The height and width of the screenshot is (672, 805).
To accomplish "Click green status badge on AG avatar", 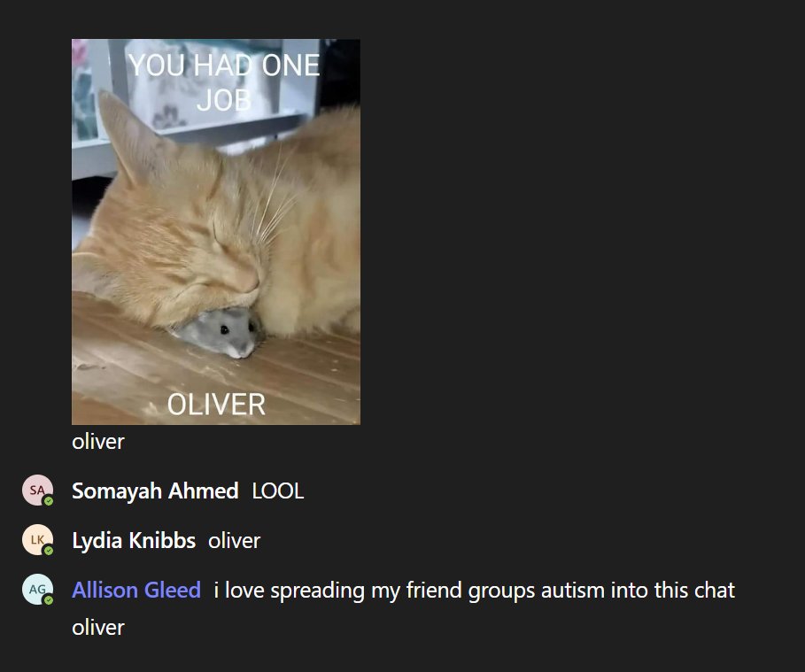I will 48,599.
